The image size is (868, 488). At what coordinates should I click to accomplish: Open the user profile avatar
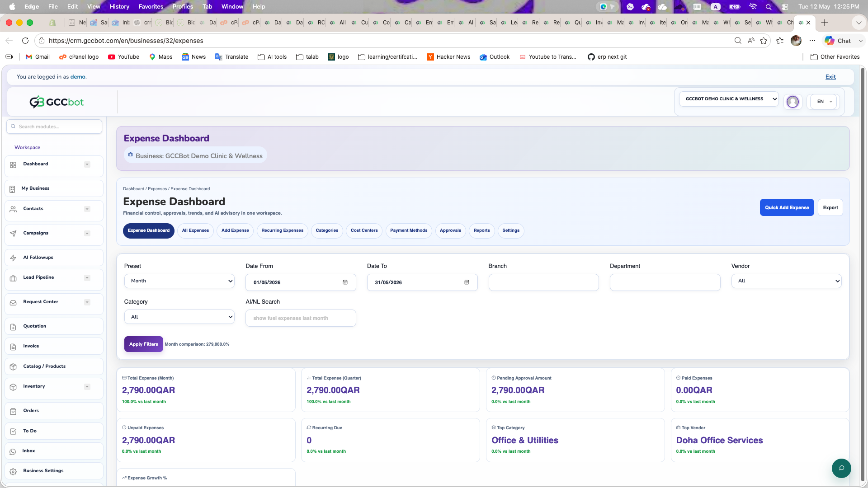click(793, 102)
